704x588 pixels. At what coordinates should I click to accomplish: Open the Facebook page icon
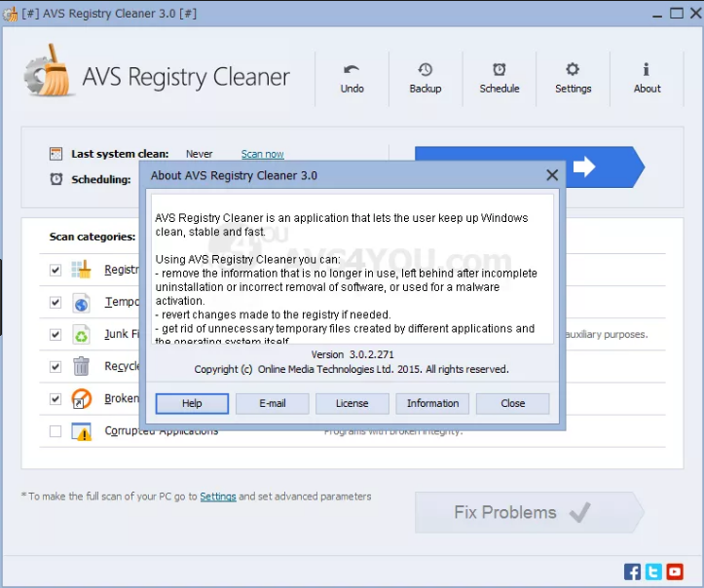(632, 571)
